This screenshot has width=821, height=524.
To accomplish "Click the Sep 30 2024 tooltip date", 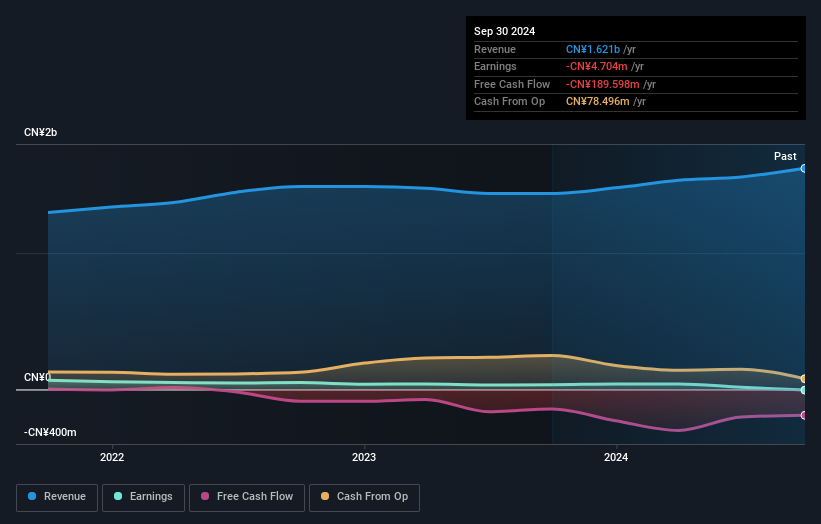I will pyautogui.click(x=504, y=31).
